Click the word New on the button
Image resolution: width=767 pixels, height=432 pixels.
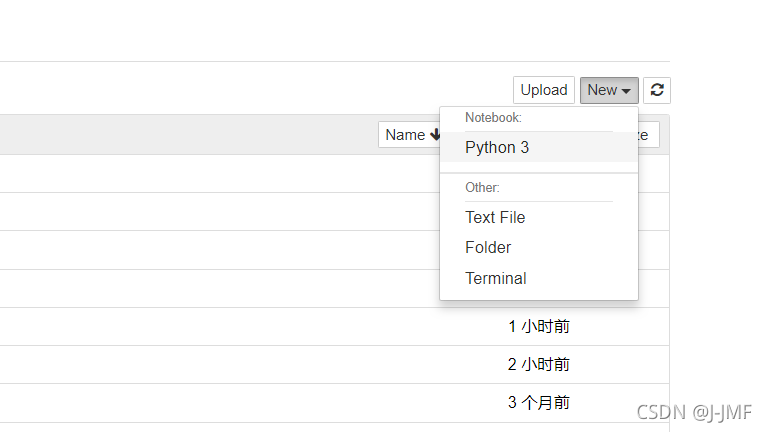602,90
